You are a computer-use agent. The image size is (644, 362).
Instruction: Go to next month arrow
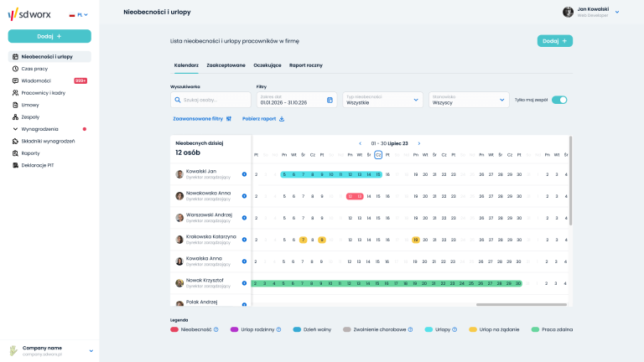click(x=419, y=143)
